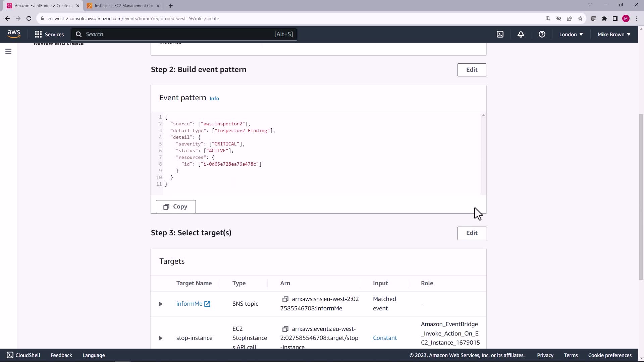644x362 pixels.
Task: Click the Copy event pattern button
Action: coord(176,206)
